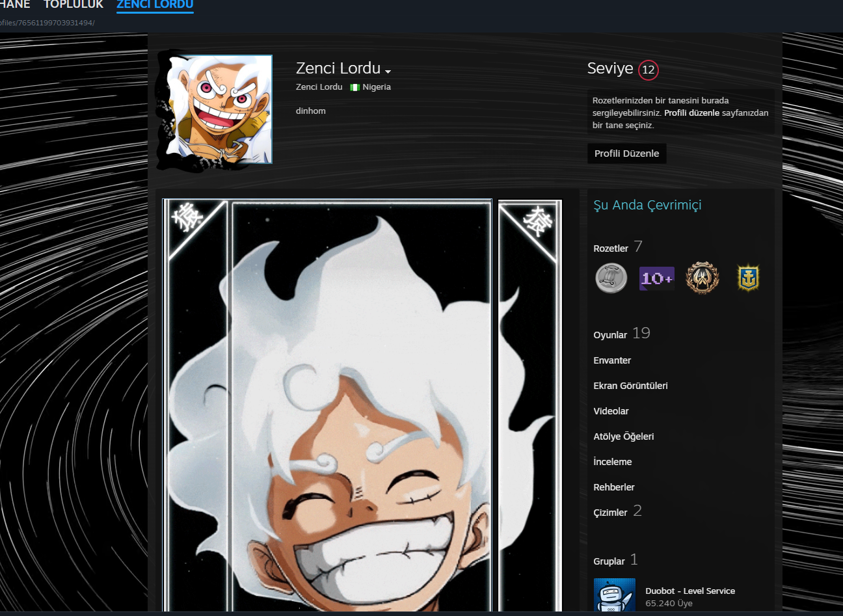
Task: View the Çizimler artwork list
Action: coord(610,513)
